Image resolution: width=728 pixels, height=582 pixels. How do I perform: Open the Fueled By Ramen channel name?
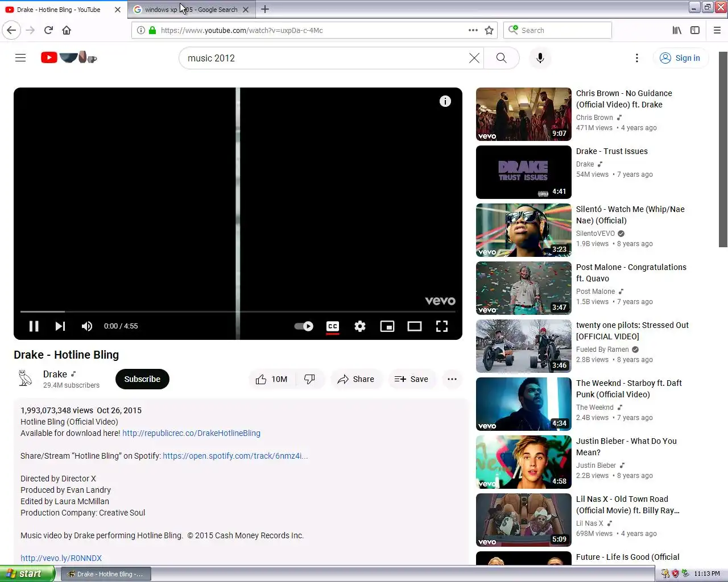tap(602, 350)
